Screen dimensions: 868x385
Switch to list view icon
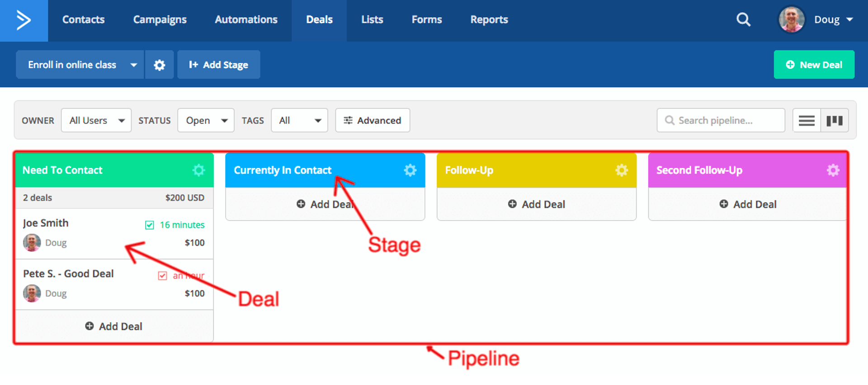tap(807, 121)
